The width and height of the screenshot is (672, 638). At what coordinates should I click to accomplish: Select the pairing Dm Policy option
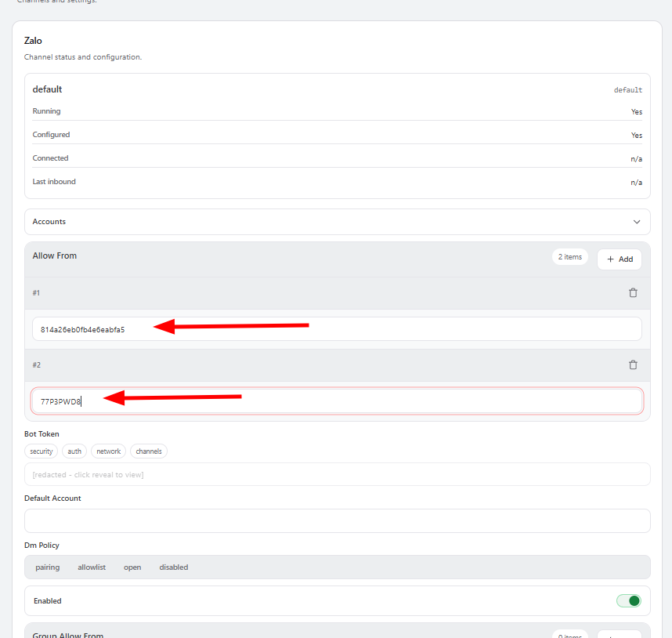click(x=48, y=567)
